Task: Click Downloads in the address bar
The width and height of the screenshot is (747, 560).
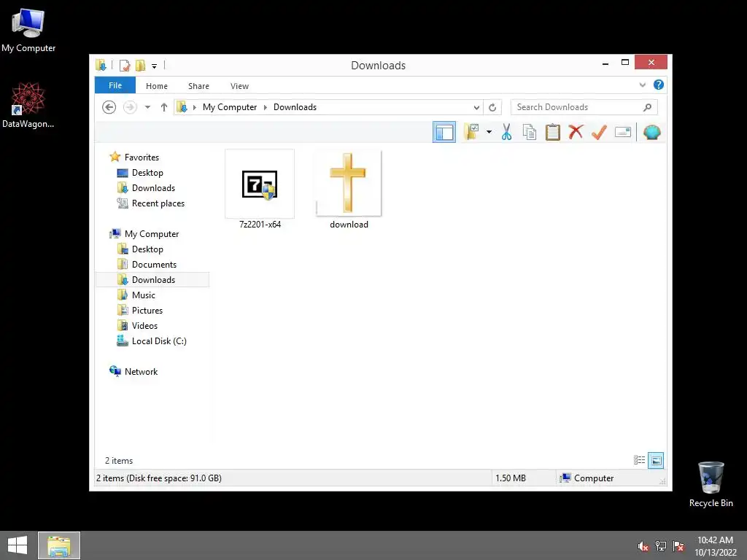Action: coord(295,107)
